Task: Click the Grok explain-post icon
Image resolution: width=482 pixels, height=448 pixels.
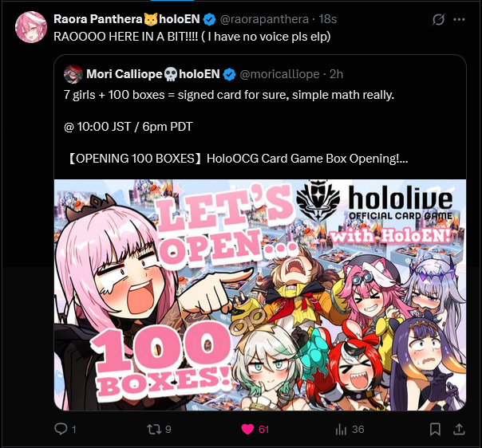Action: pyautogui.click(x=438, y=20)
